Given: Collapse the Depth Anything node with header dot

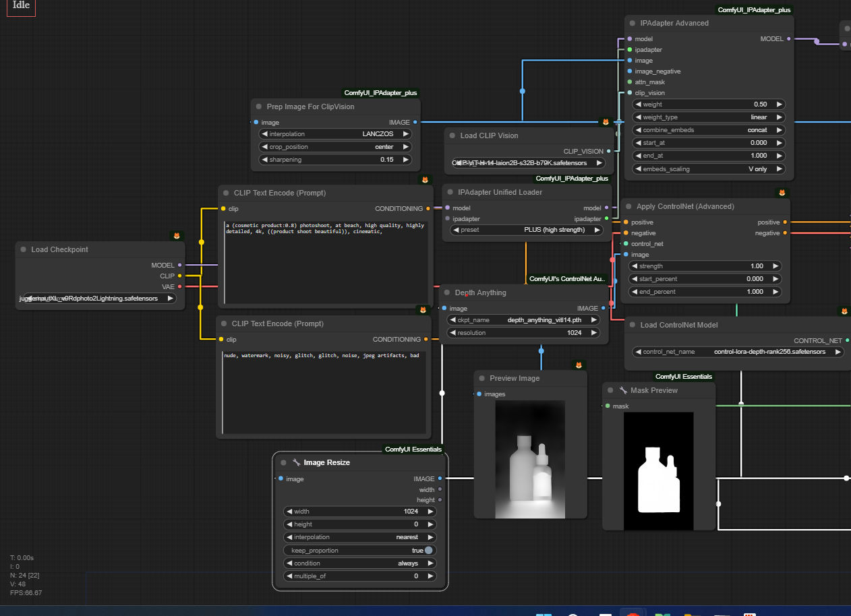Looking at the screenshot, I should [x=447, y=292].
